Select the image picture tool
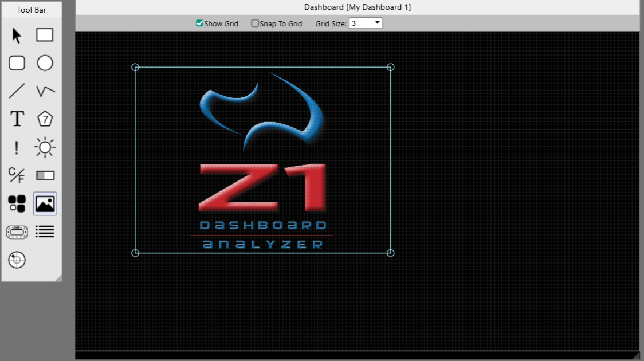 pos(45,203)
